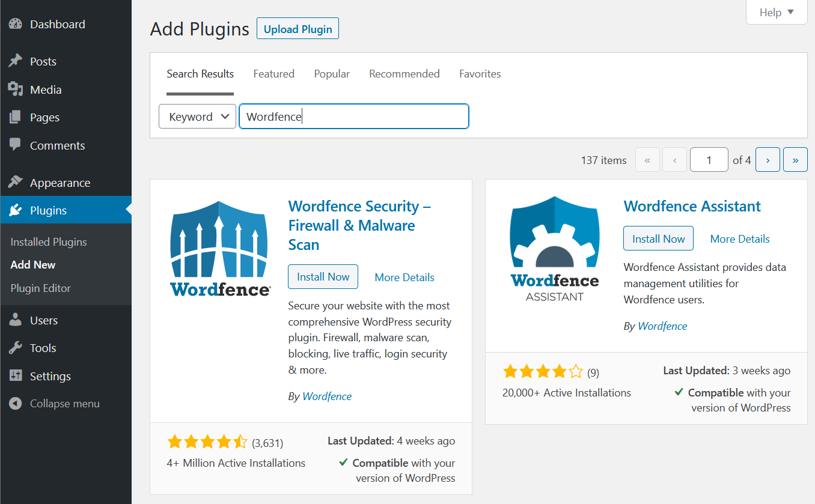Image resolution: width=815 pixels, height=504 pixels.
Task: Switch to Search Results tab
Action: (x=200, y=74)
